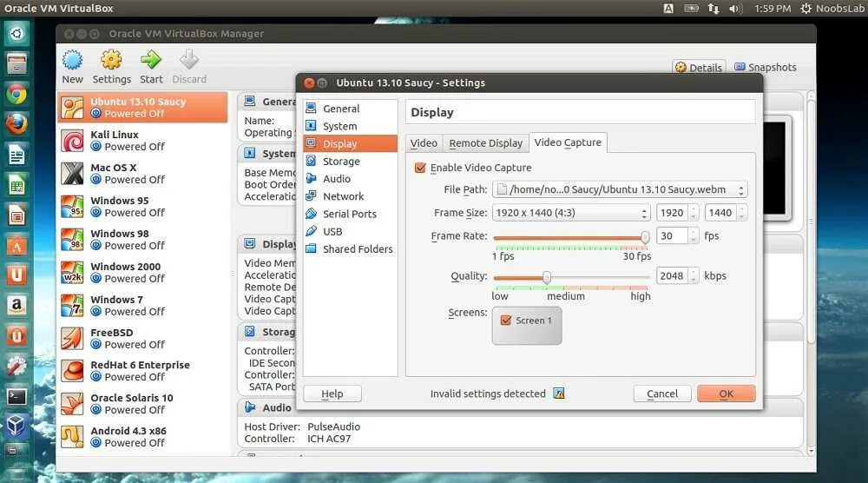Open the USB settings category
868x483 pixels.
[350, 232]
